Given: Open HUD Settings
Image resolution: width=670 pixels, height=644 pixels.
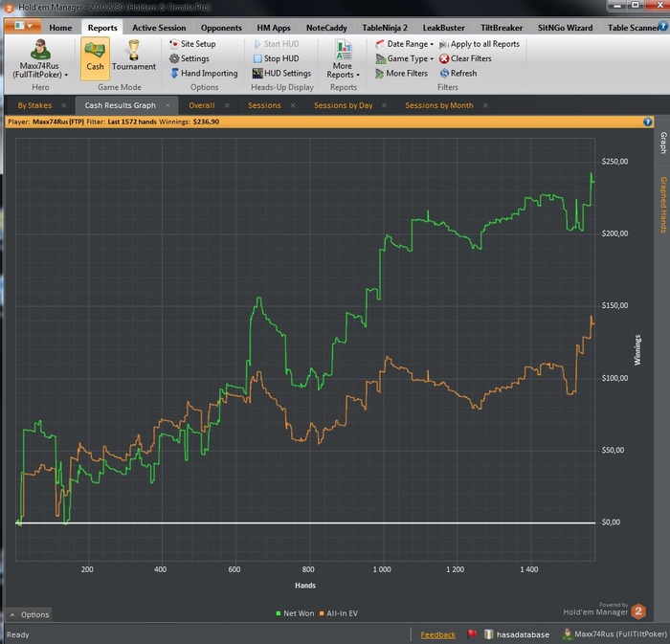Looking at the screenshot, I should (281, 74).
